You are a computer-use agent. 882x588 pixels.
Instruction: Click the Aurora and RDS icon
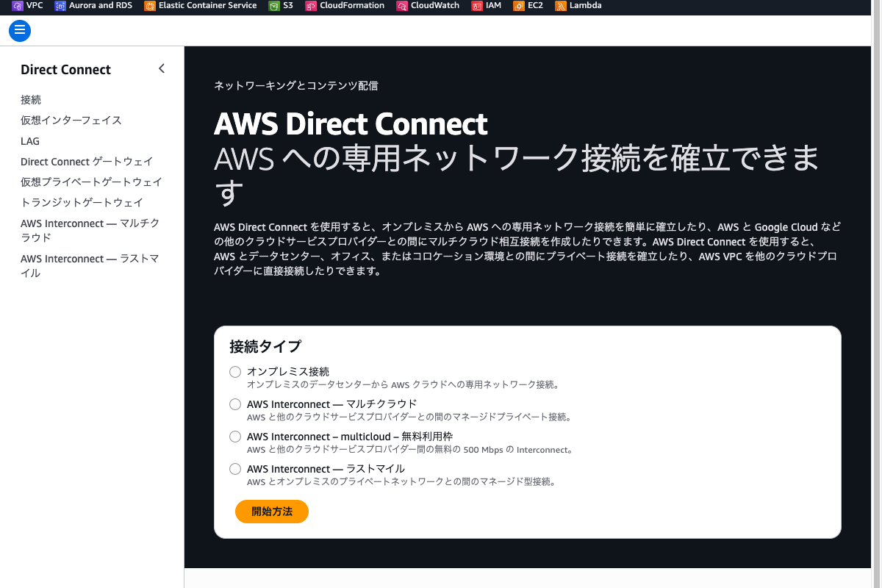pos(60,6)
